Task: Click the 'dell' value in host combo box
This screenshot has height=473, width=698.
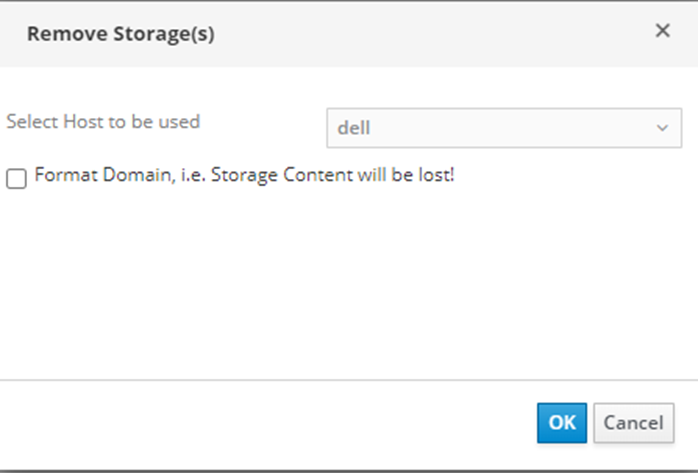Action: tap(353, 128)
